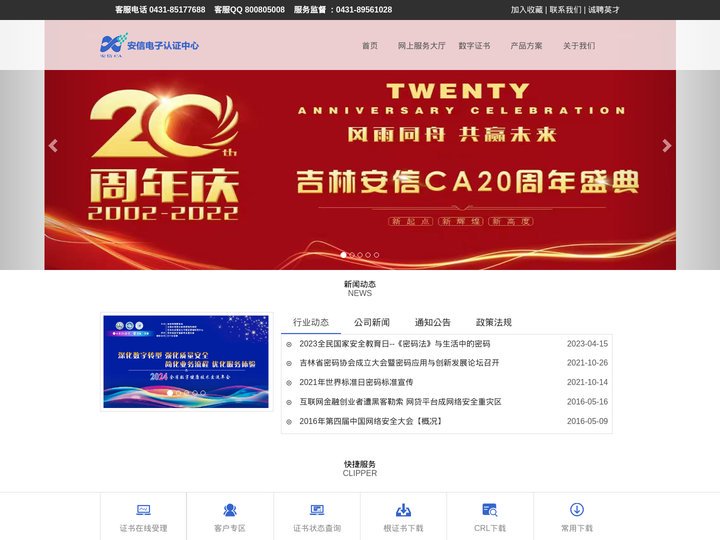Open 网上服务大厅 navigation menu
Screen dimensions: 720x540
[422, 45]
